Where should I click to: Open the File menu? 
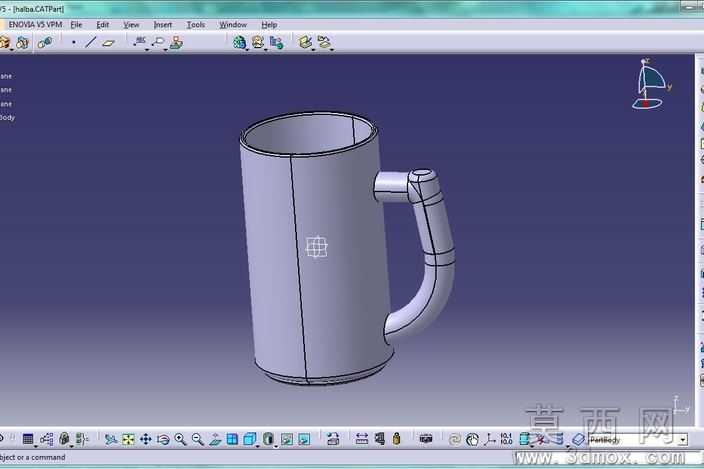pyautogui.click(x=76, y=25)
